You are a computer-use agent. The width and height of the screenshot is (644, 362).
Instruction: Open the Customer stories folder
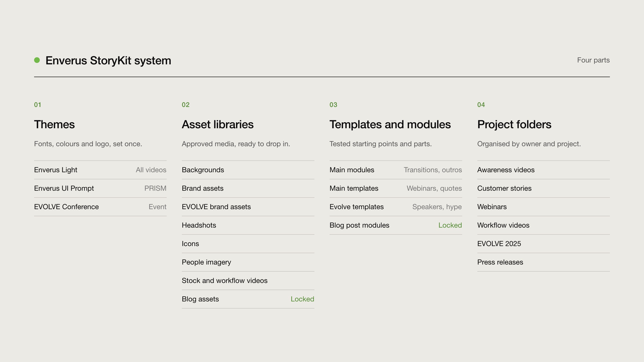coord(544,188)
